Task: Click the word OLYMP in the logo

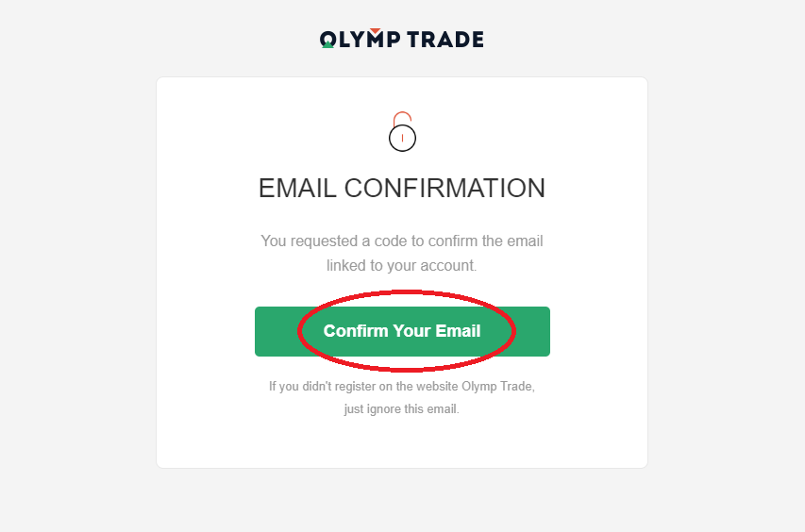Action: 360,39
